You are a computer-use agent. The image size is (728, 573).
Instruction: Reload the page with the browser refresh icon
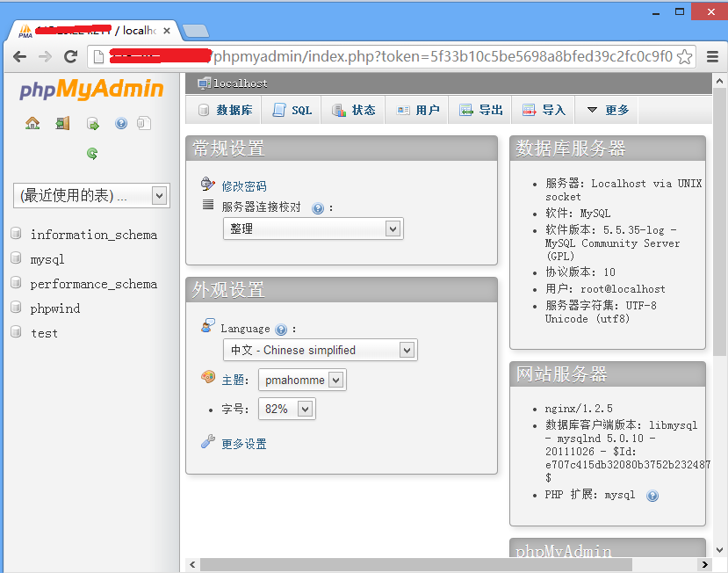tap(70, 57)
